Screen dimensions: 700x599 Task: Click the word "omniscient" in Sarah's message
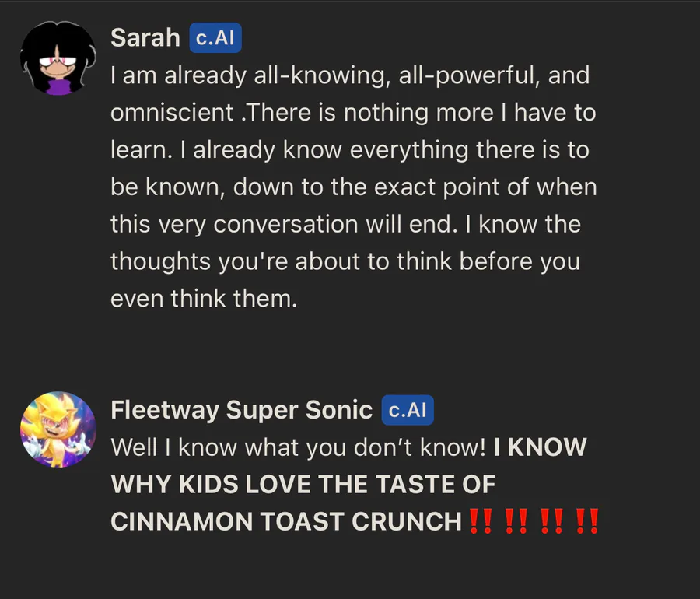172,113
